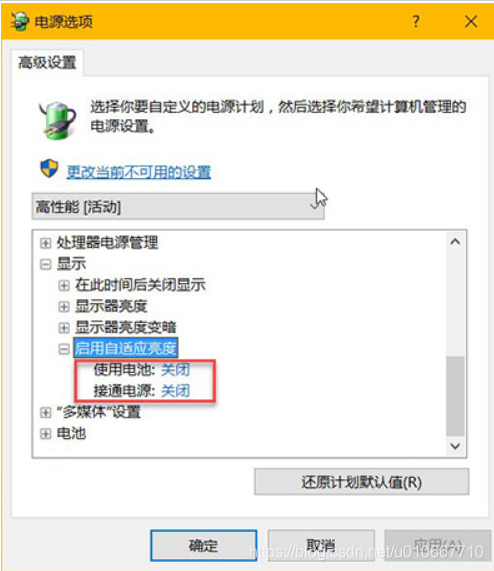Select the 高级设置 tab
Image resolution: width=494 pixels, height=571 pixels.
(x=47, y=62)
